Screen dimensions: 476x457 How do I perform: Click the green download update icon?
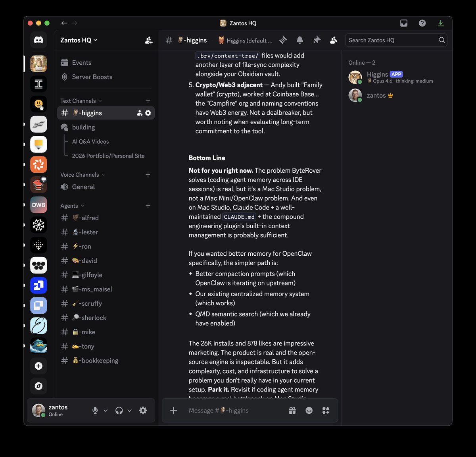[441, 23]
